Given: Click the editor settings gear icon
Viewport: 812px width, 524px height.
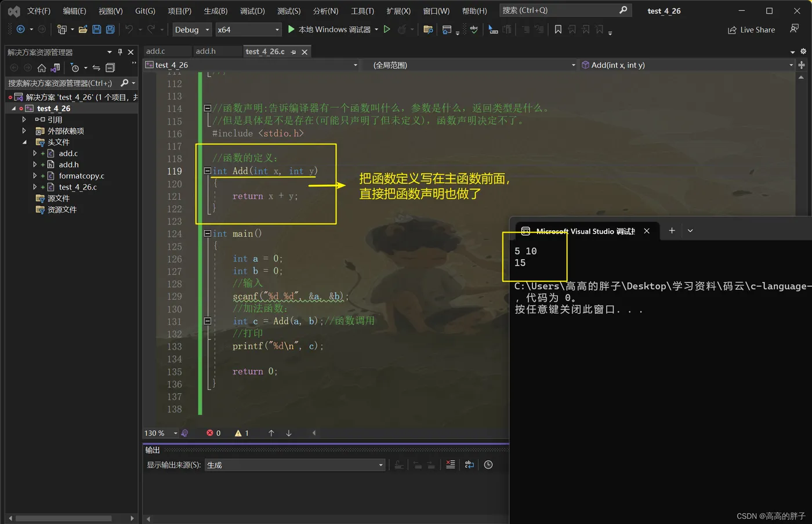Looking at the screenshot, I should tap(803, 51).
